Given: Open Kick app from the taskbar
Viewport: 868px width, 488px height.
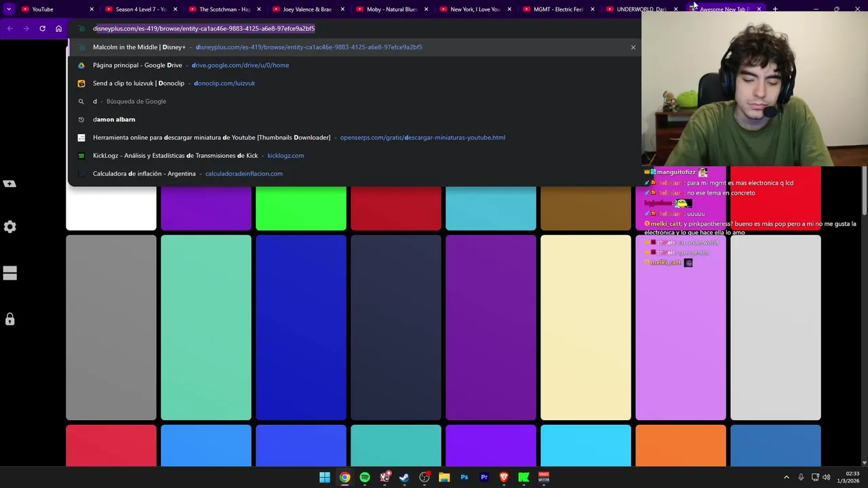Looking at the screenshot, I should [524, 477].
